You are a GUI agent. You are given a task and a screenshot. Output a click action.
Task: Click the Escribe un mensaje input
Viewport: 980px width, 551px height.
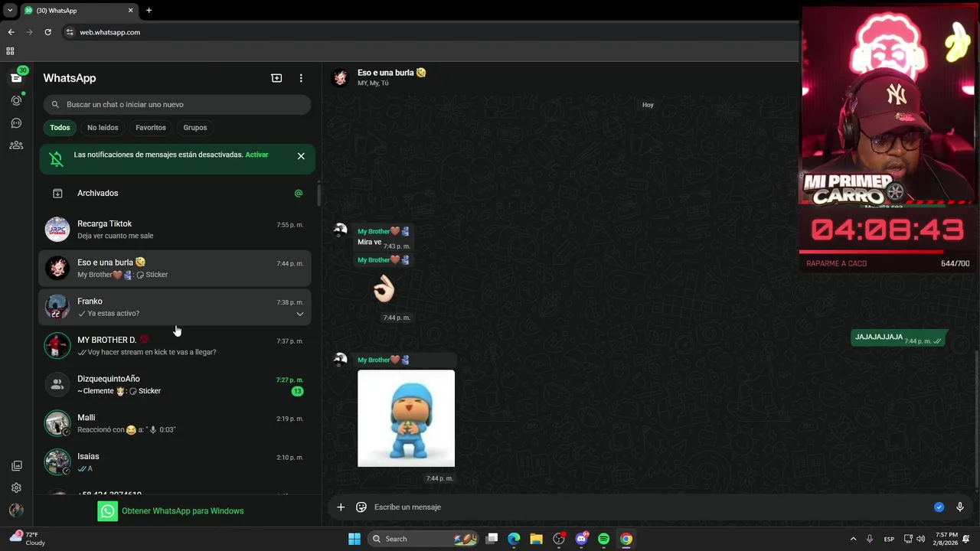point(651,507)
